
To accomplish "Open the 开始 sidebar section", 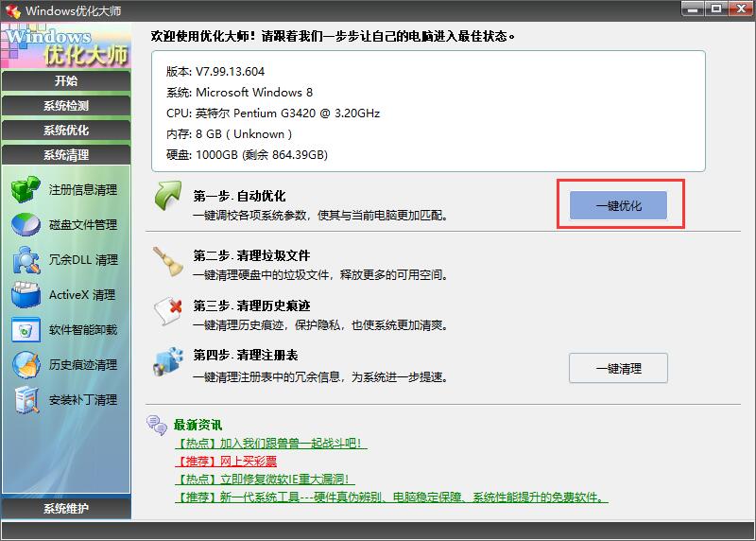I will coord(66,80).
